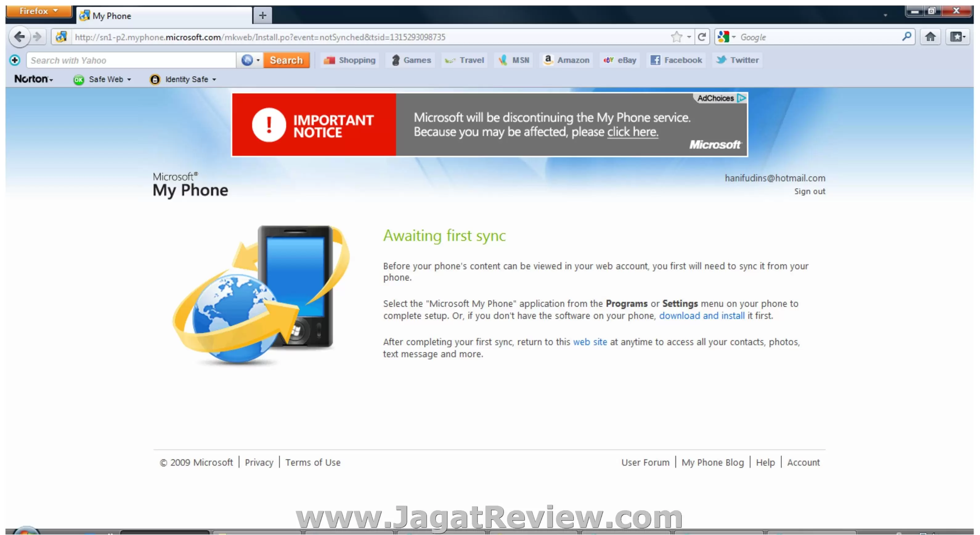This screenshot has width=980, height=535.
Task: Click the Facebook toolbar shortcut
Action: click(x=676, y=60)
